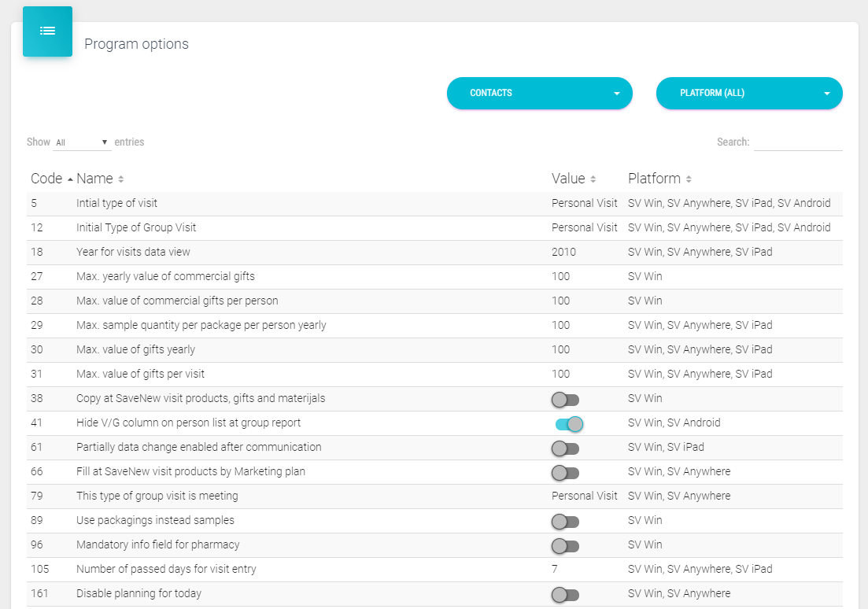Toggle Partially data change enabled switch
Viewport: 868px width, 609px height.
[x=565, y=448]
